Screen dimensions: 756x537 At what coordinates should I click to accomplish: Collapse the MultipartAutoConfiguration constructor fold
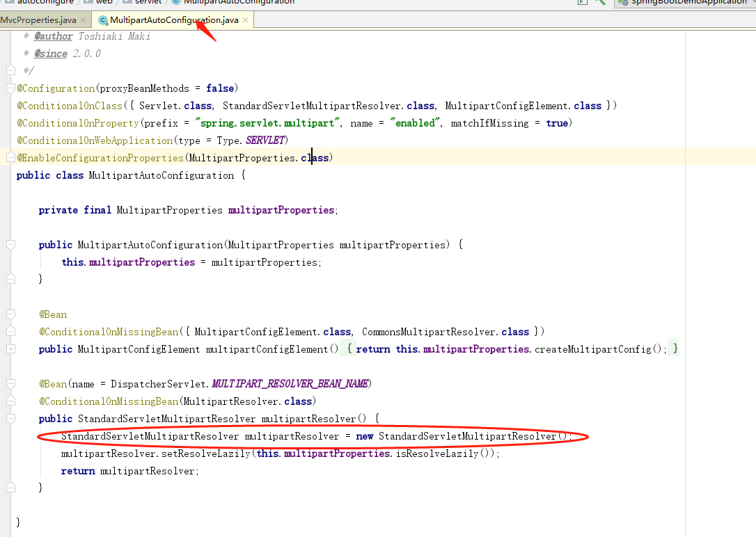point(10,245)
